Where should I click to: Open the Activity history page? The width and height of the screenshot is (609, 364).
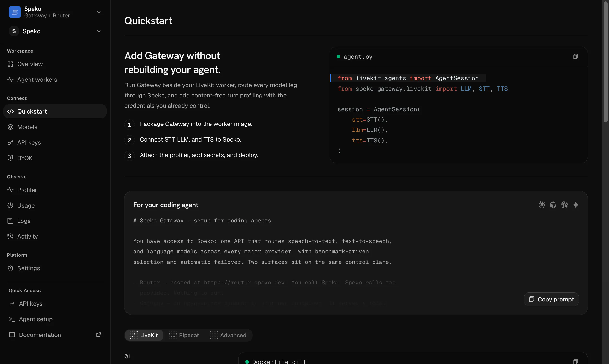tap(55, 236)
